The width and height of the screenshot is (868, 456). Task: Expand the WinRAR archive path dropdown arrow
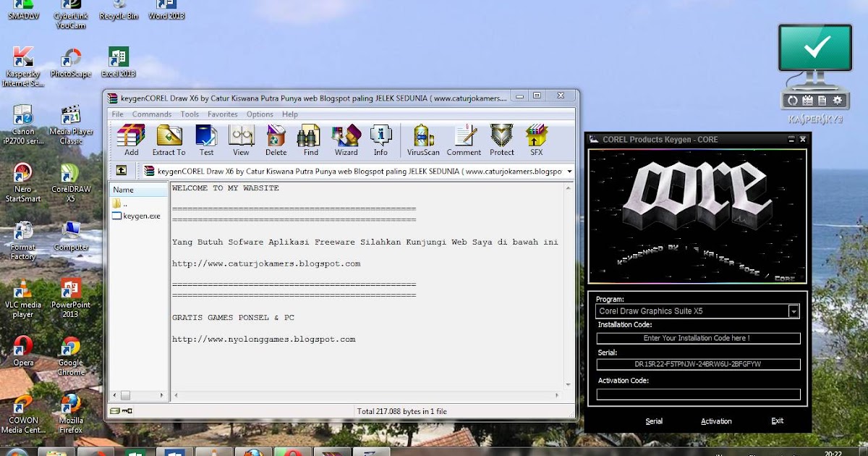click(570, 172)
